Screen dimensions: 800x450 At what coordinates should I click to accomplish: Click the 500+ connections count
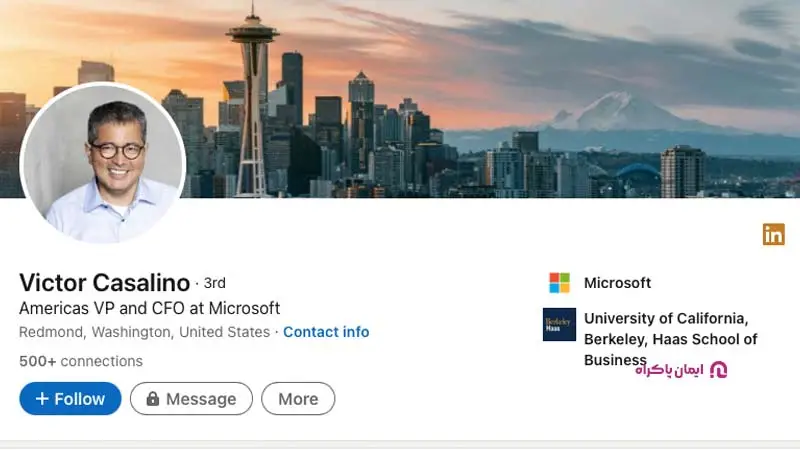(x=81, y=361)
